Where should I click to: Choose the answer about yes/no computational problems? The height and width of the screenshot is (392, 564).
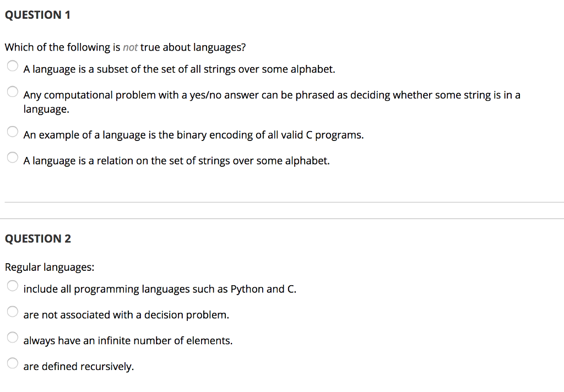click(x=12, y=91)
